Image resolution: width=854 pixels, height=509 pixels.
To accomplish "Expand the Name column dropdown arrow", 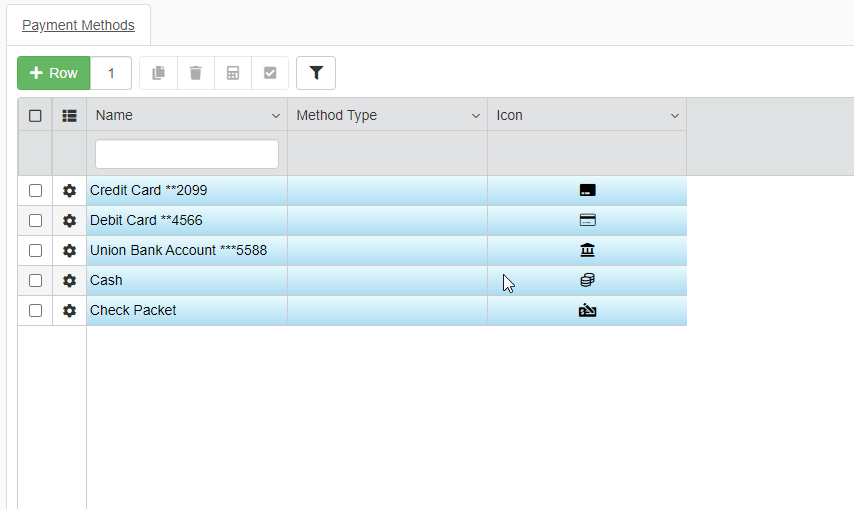I will [276, 116].
